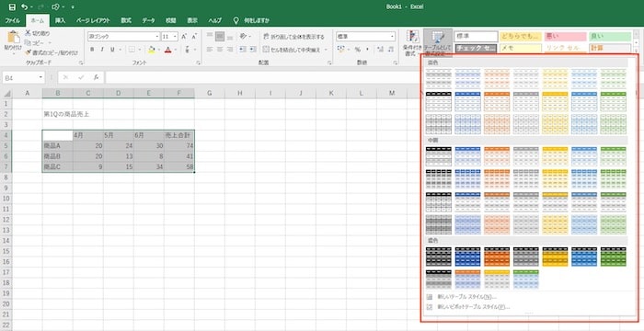Viewport: 644px width, 331px height.
Task: Open the ファイル tab
Action: (x=12, y=20)
